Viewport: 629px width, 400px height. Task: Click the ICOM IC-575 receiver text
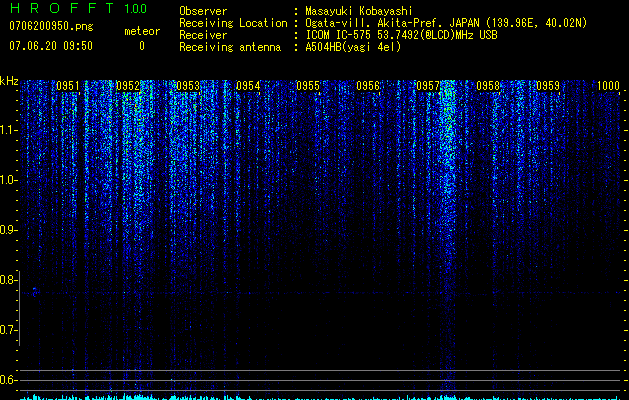tap(401, 35)
